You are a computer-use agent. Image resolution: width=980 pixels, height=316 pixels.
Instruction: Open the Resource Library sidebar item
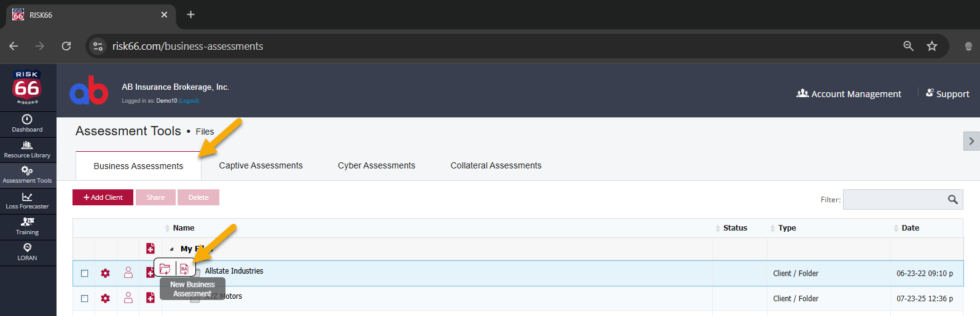28,149
